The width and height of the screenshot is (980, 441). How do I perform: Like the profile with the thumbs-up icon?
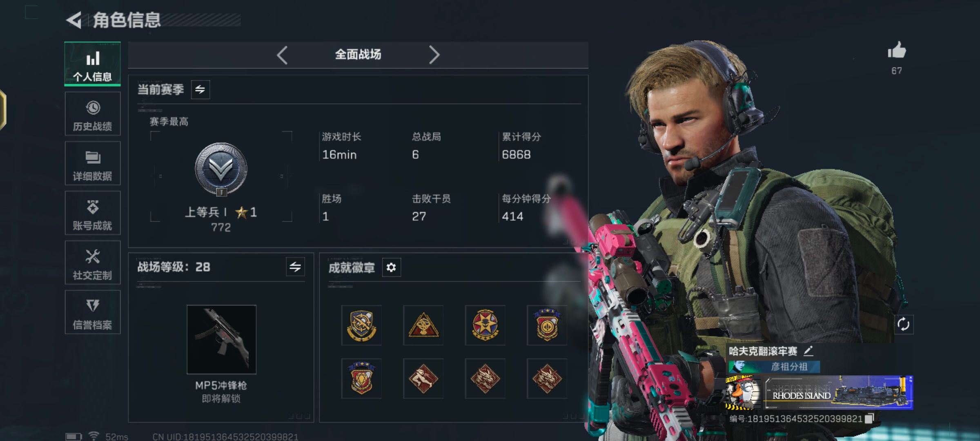896,51
